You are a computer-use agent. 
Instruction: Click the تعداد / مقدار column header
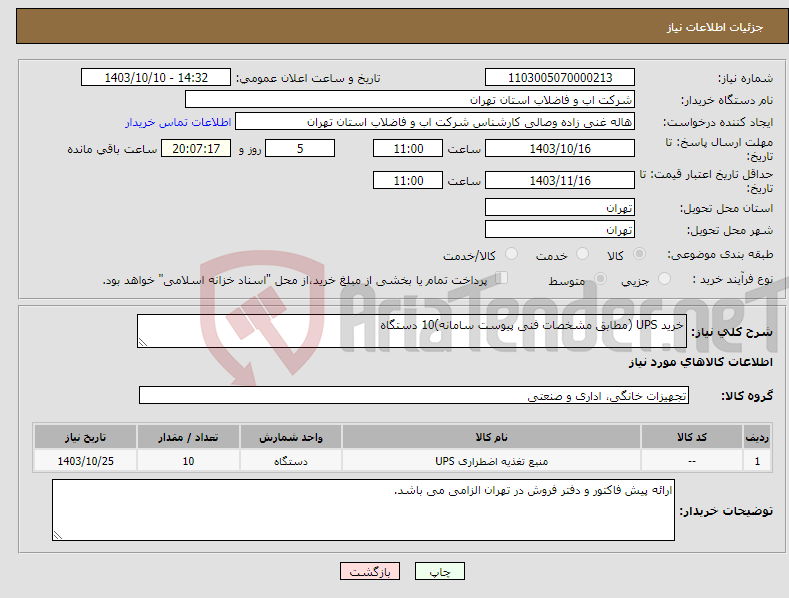[188, 437]
